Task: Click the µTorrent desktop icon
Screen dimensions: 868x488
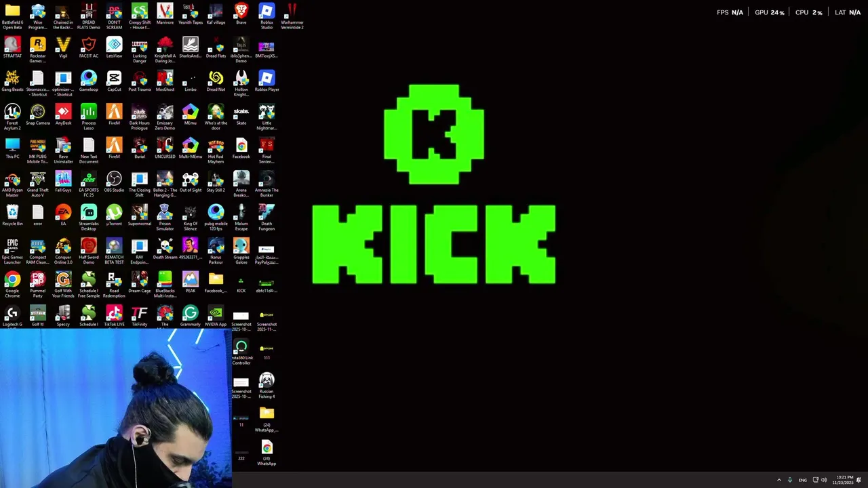Action: click(x=114, y=216)
